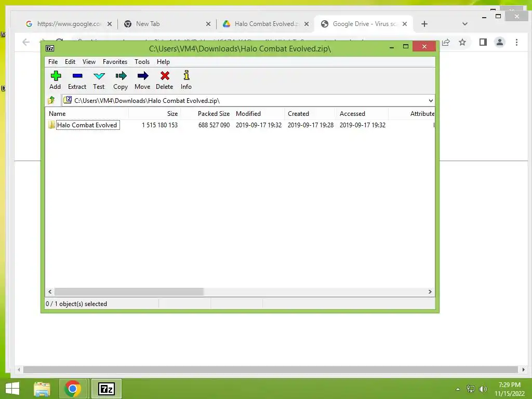Minimize the 7-Zip window
The image size is (532, 399).
[x=392, y=47]
